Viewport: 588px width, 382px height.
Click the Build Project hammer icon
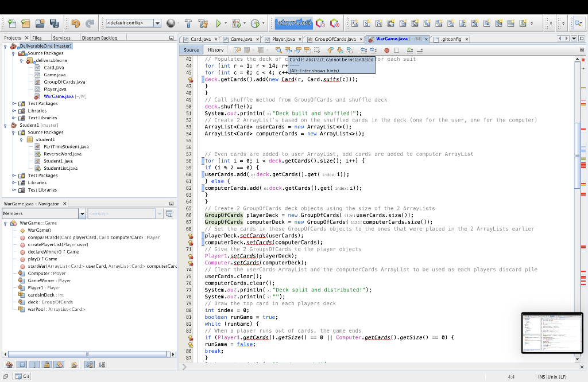(x=188, y=24)
